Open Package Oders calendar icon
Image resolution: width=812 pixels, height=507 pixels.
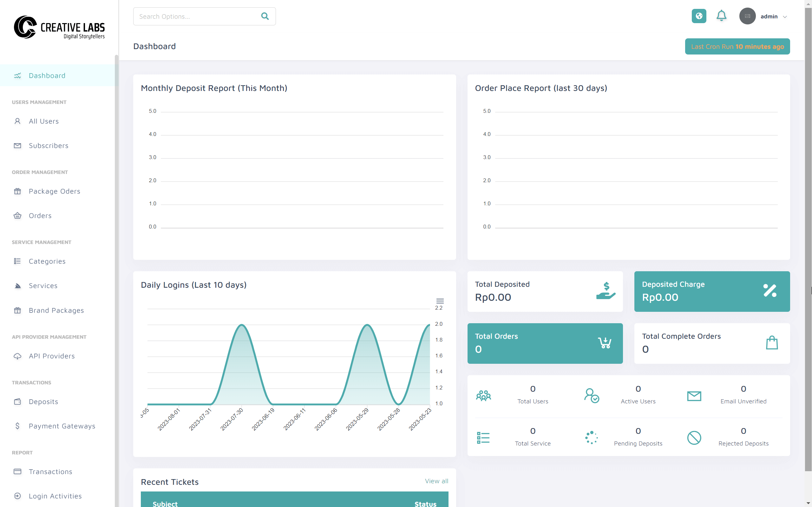tap(17, 191)
